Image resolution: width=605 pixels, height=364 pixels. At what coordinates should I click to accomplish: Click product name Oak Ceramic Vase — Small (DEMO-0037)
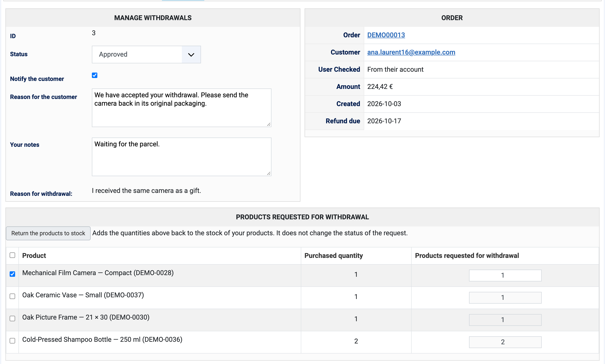[x=83, y=295]
